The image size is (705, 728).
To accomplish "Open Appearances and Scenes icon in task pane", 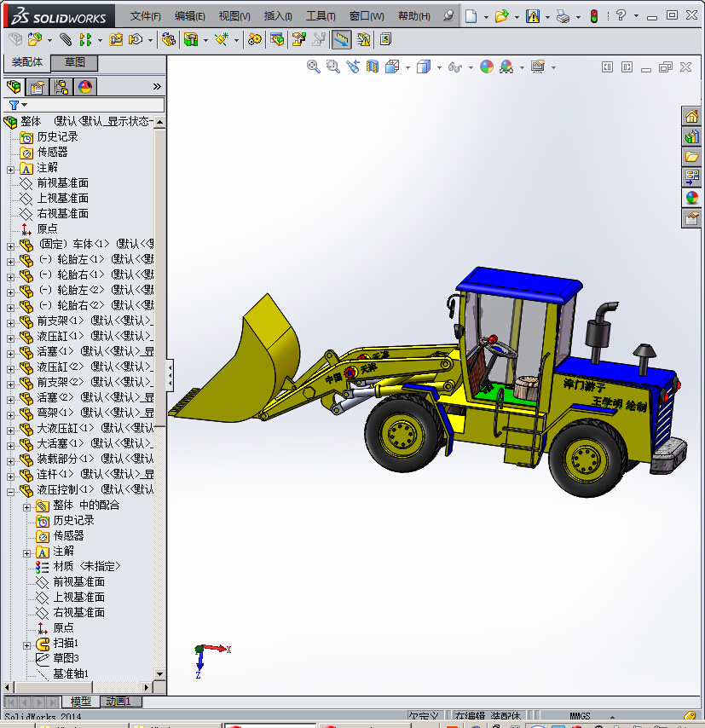I will [x=691, y=198].
